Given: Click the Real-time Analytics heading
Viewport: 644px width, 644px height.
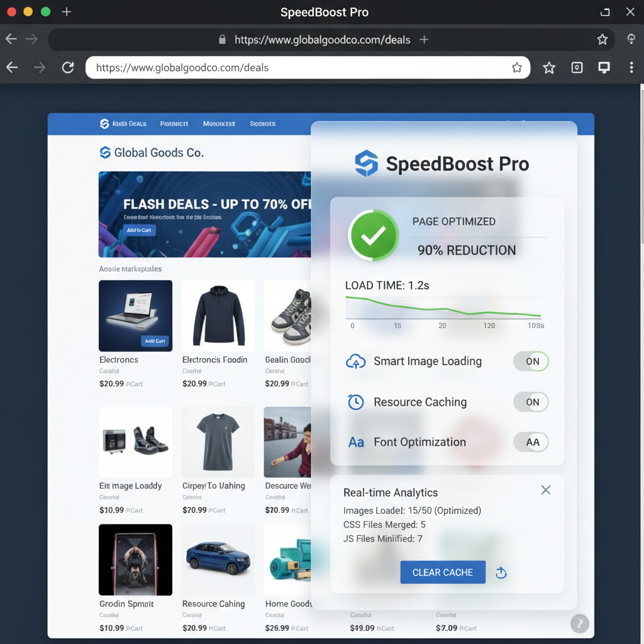Looking at the screenshot, I should [391, 492].
